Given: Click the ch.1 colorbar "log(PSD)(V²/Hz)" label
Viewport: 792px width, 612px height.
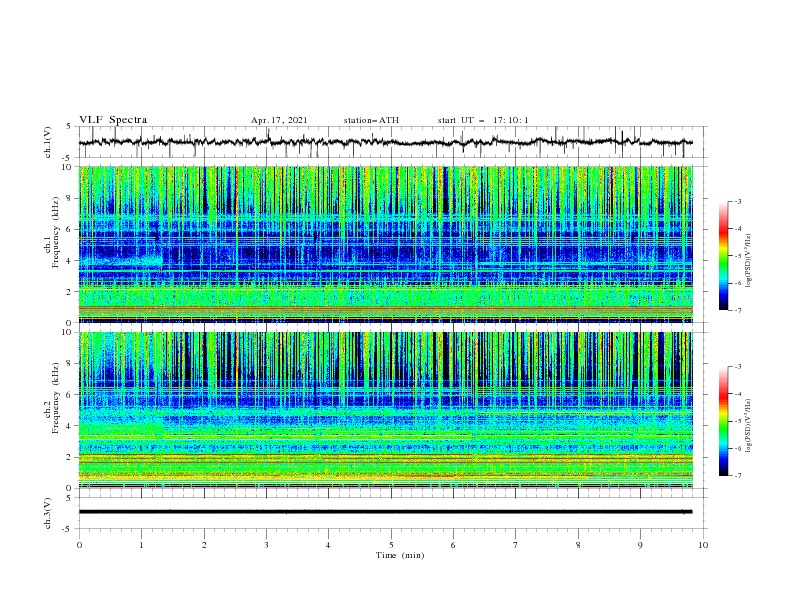Looking at the screenshot, I should 749,261.
